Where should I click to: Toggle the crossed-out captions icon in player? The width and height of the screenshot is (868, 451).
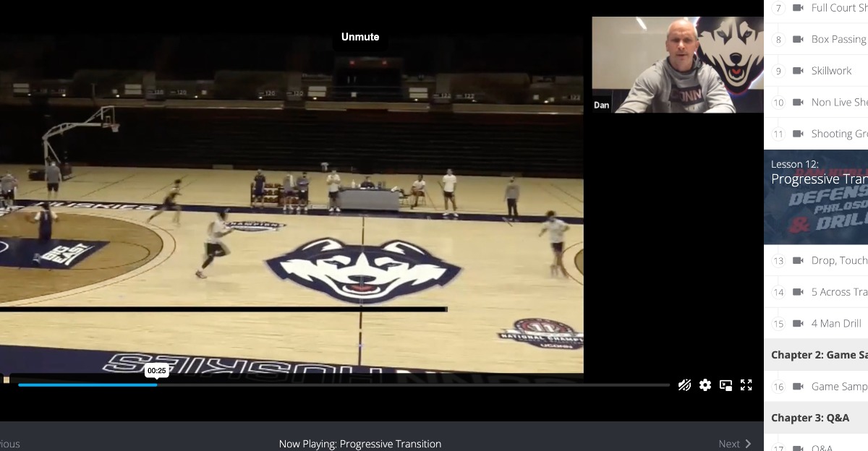pos(684,385)
